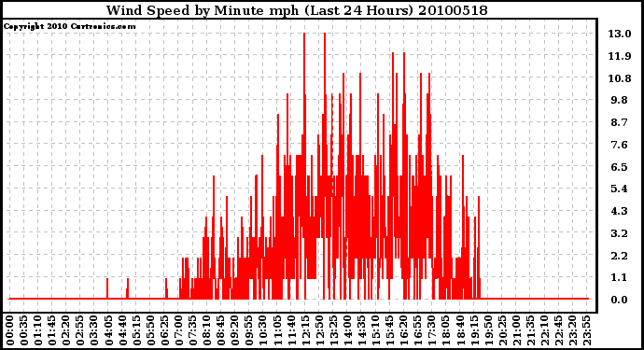Image resolution: width=644 pixels, height=350 pixels.
Task: Click the 00:35 time label
Action: (x=24, y=331)
